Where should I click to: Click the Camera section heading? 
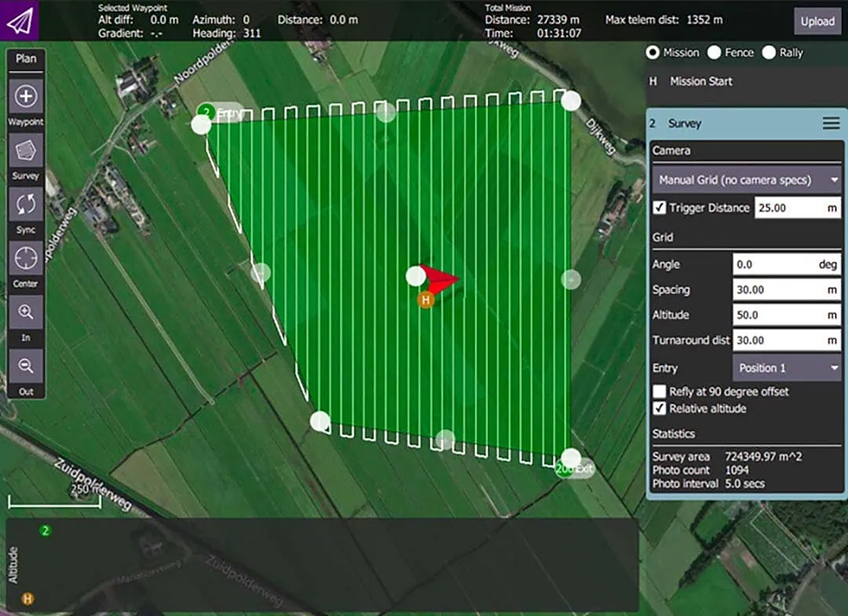pyautogui.click(x=671, y=151)
